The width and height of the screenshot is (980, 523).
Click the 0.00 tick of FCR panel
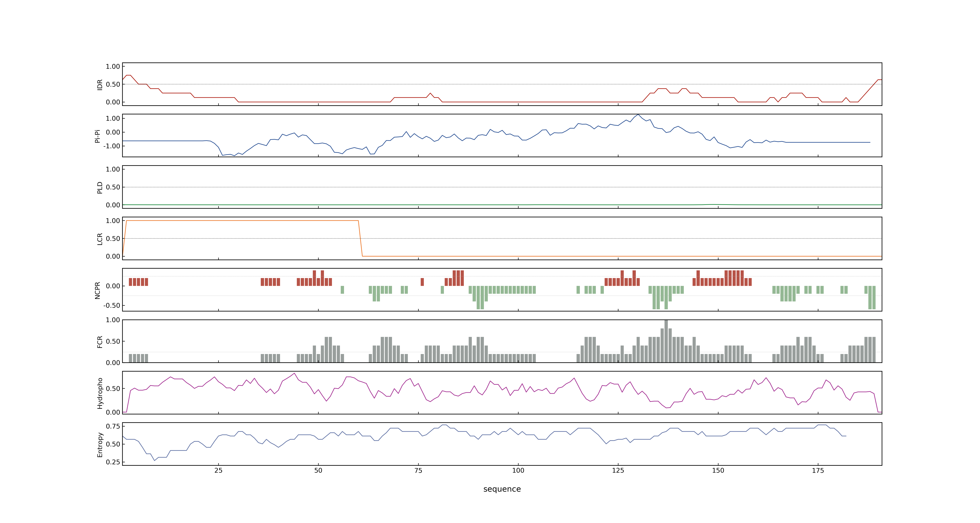[113, 363]
